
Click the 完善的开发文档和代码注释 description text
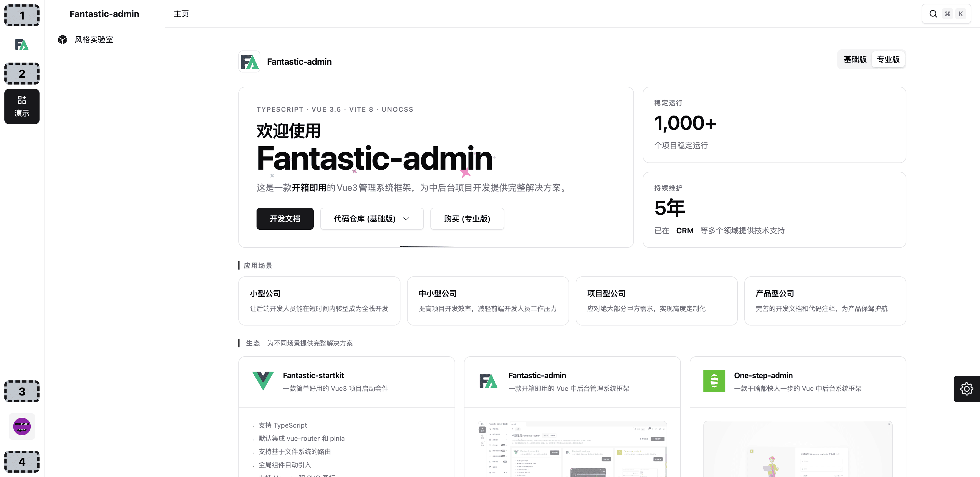click(821, 309)
